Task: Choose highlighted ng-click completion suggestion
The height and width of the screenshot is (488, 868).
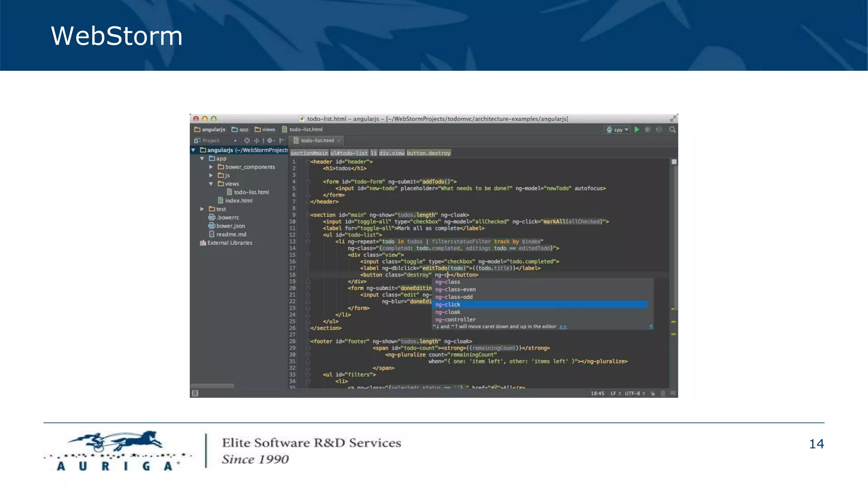Action: (x=540, y=305)
